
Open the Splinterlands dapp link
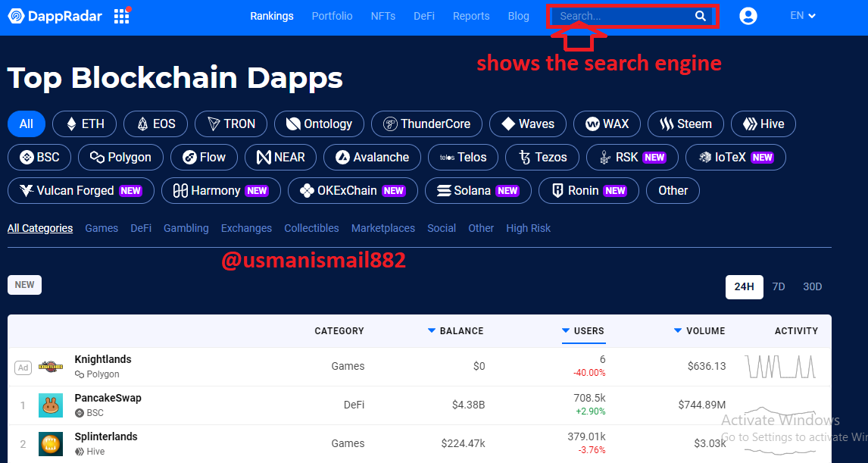coord(106,437)
